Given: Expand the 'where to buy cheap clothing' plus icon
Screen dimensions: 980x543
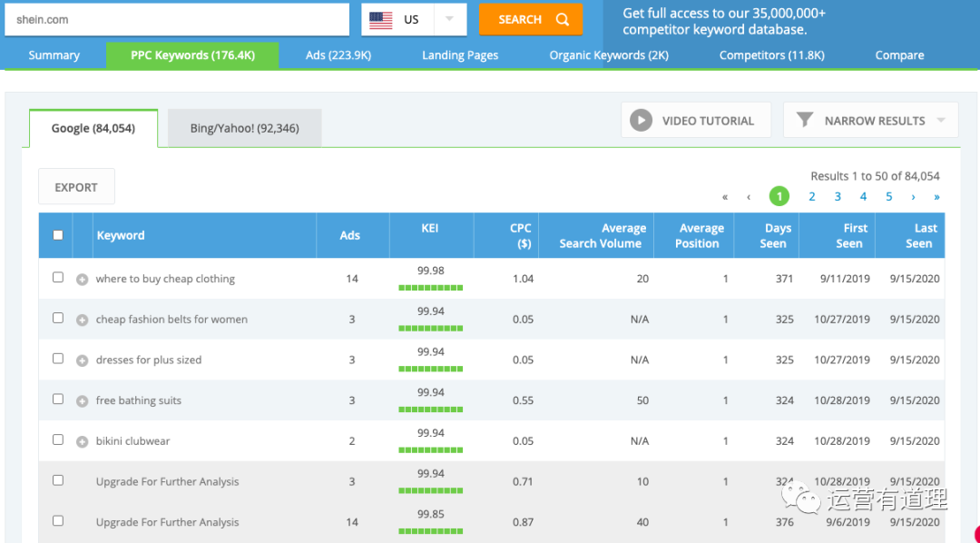Looking at the screenshot, I should click(x=83, y=280).
